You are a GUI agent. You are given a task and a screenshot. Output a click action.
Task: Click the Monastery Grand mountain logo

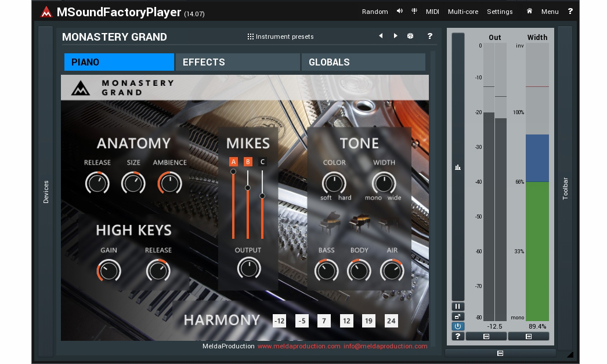click(81, 88)
